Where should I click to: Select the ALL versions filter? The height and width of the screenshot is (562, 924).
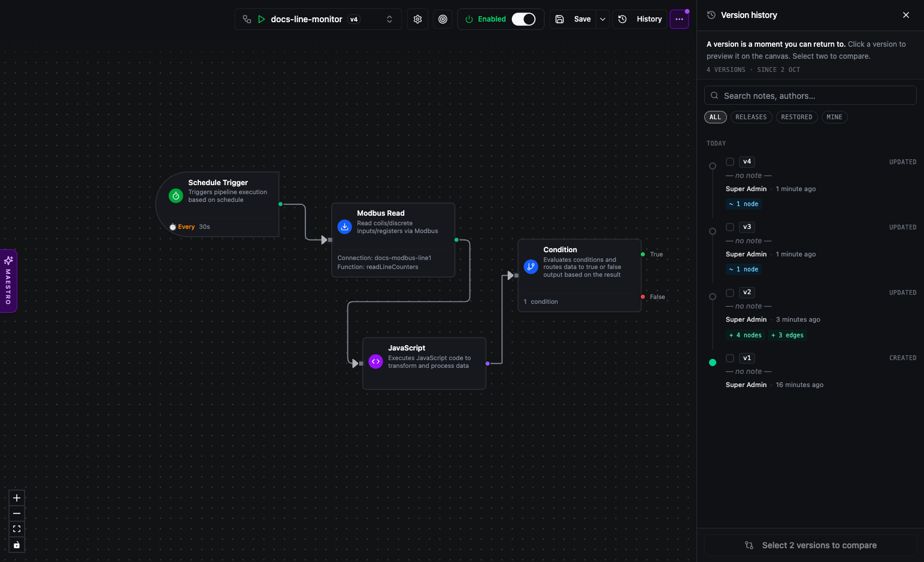(716, 117)
